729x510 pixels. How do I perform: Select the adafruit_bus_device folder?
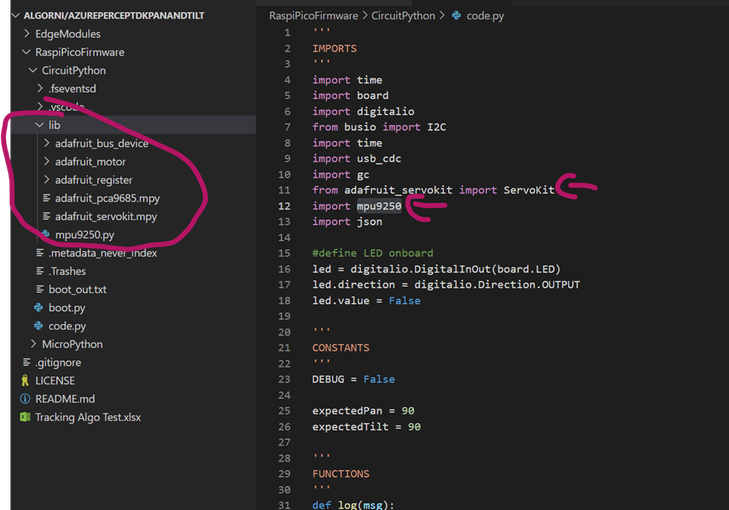point(102,143)
